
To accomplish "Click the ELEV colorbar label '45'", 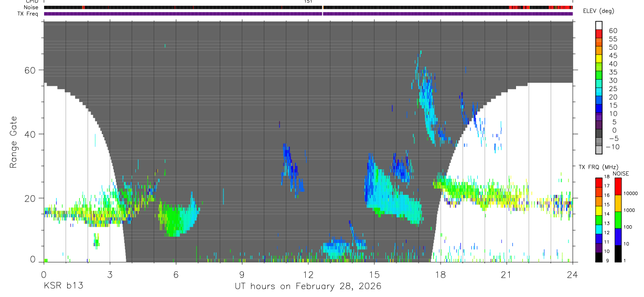I will click(x=612, y=56).
